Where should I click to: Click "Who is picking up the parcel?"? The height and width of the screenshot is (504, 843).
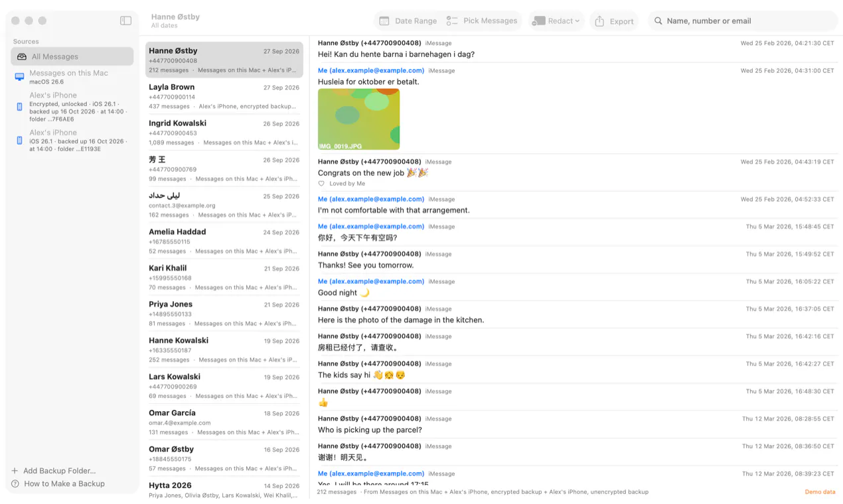pos(370,430)
